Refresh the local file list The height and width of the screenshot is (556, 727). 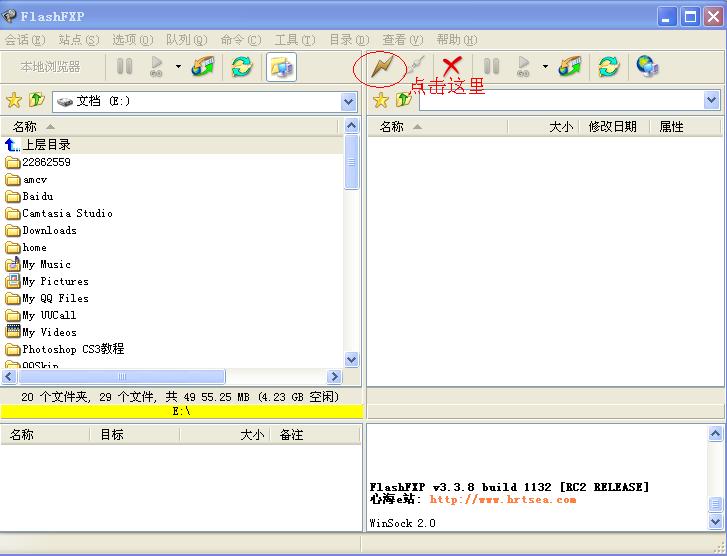[242, 67]
